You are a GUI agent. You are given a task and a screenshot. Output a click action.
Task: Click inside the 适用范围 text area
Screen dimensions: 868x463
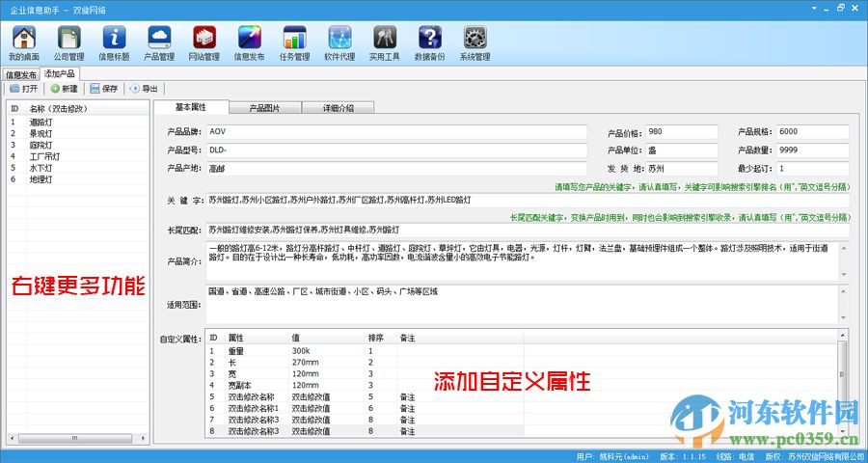523,304
